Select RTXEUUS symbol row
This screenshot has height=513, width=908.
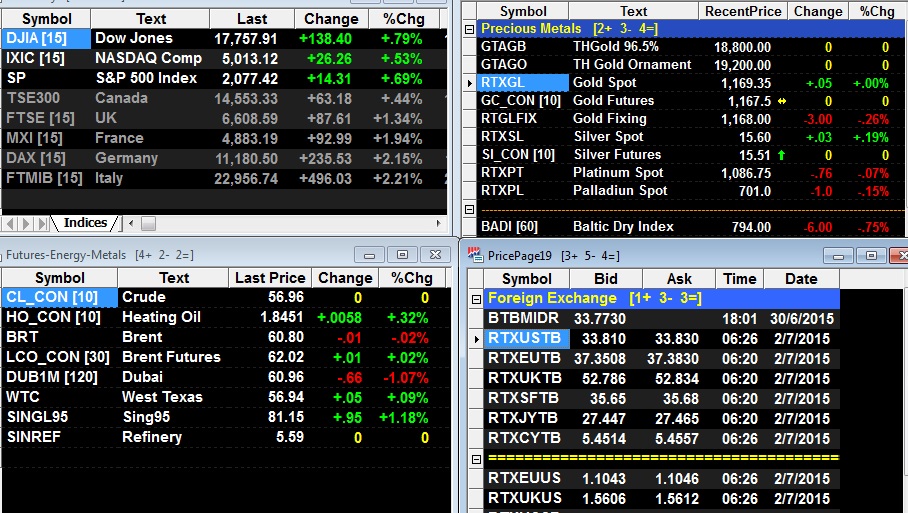pos(661,478)
